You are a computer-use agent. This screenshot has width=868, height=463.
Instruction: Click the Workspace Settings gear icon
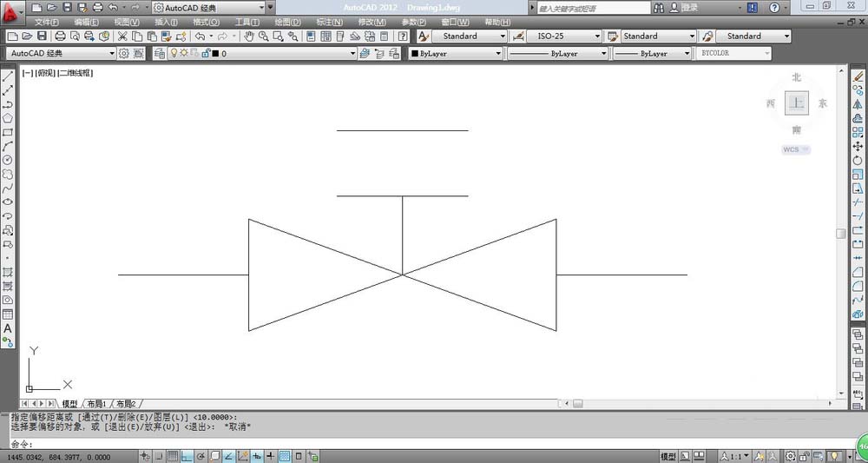124,53
